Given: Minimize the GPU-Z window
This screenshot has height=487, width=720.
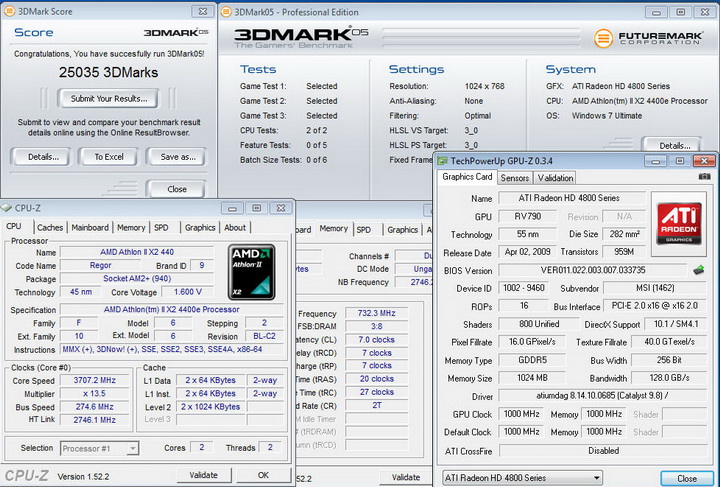Looking at the screenshot, I should (656, 161).
